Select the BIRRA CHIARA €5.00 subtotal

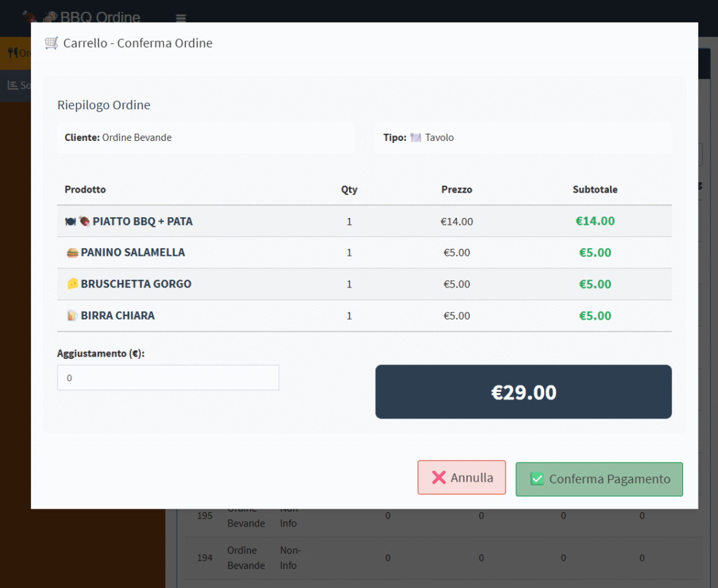[595, 316]
